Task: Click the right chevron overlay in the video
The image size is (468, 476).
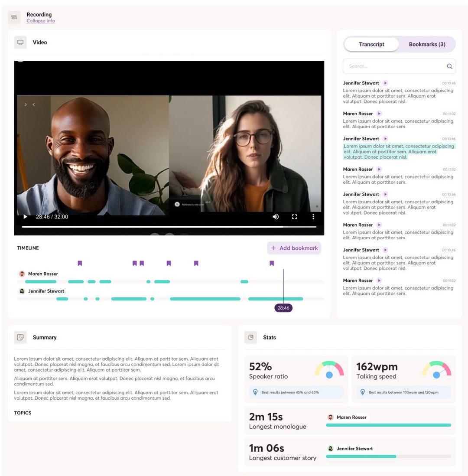Action: 25,104
